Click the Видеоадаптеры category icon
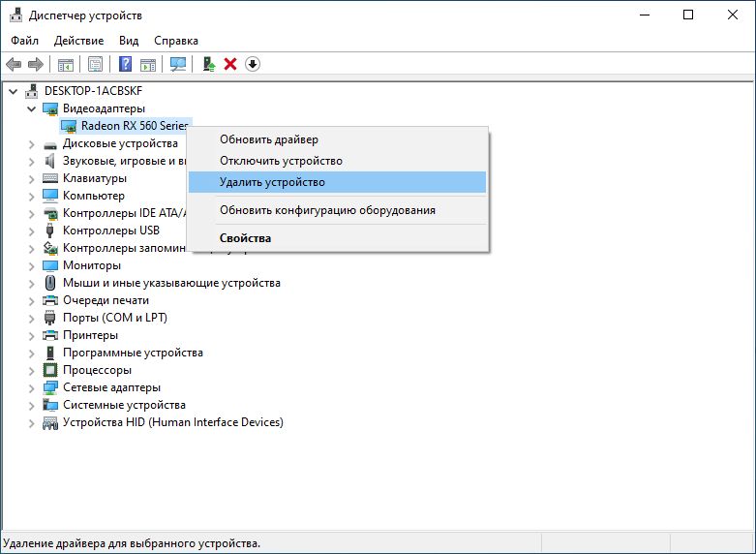The height and width of the screenshot is (554, 756). tap(50, 108)
